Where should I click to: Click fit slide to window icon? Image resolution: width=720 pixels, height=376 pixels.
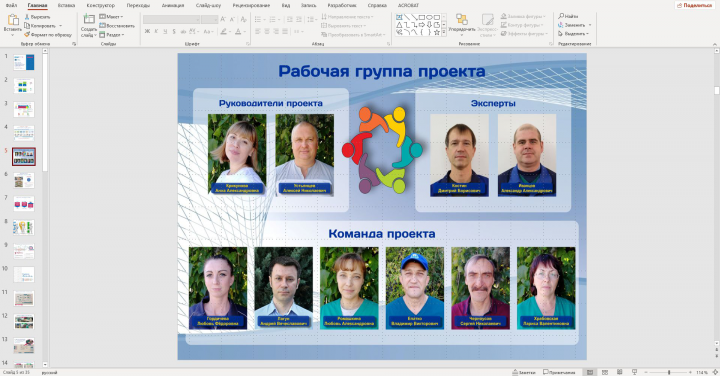pos(714,372)
